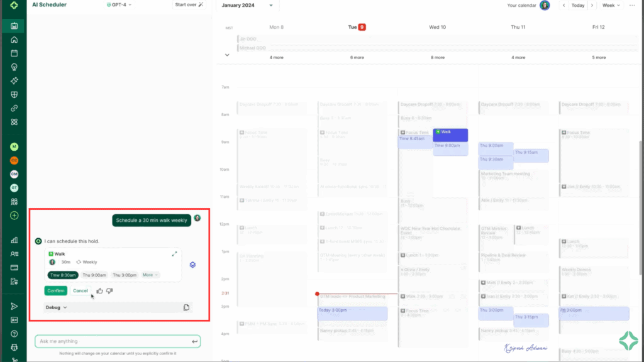Give thumbs up to the AI suggestion

[x=99, y=290]
